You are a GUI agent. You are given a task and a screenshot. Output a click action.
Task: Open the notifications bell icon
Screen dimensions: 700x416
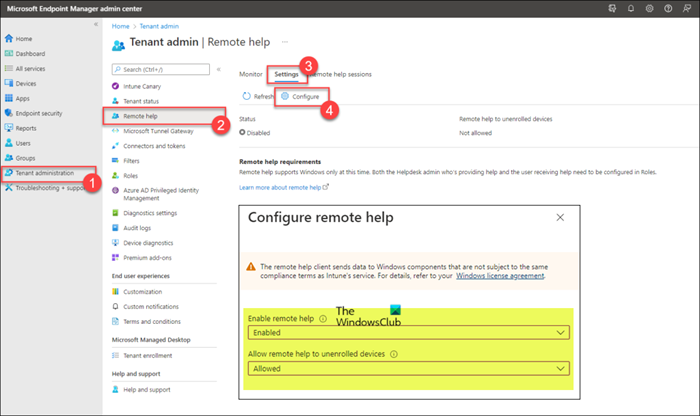631,8
